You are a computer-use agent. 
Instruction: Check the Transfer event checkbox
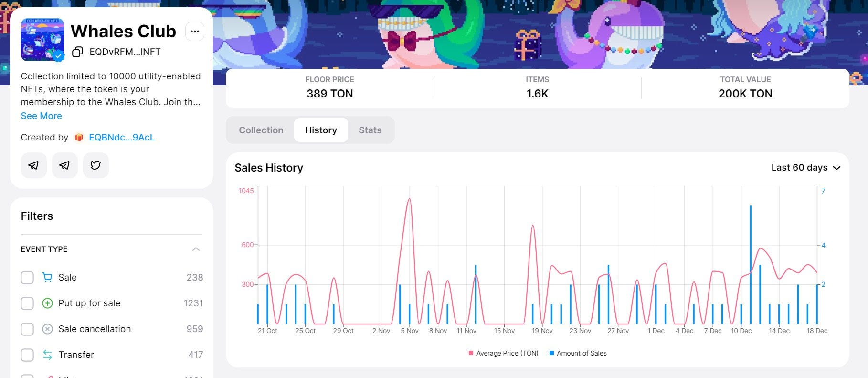click(27, 355)
